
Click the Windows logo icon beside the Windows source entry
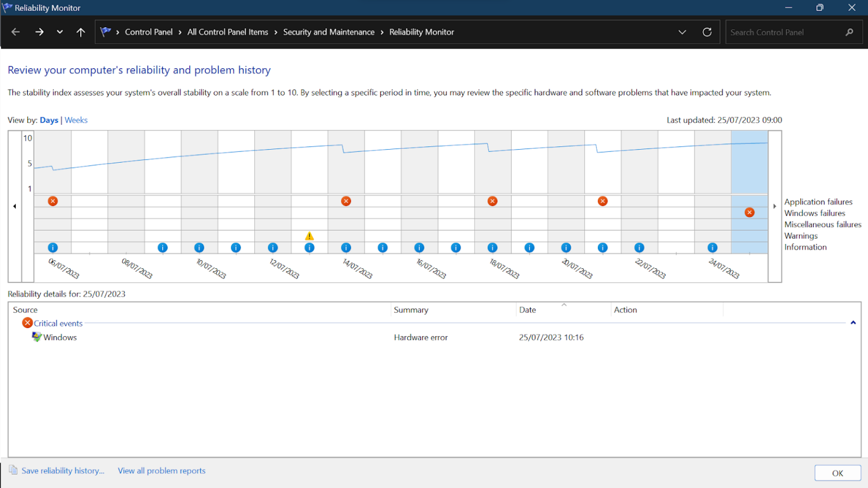pos(36,337)
